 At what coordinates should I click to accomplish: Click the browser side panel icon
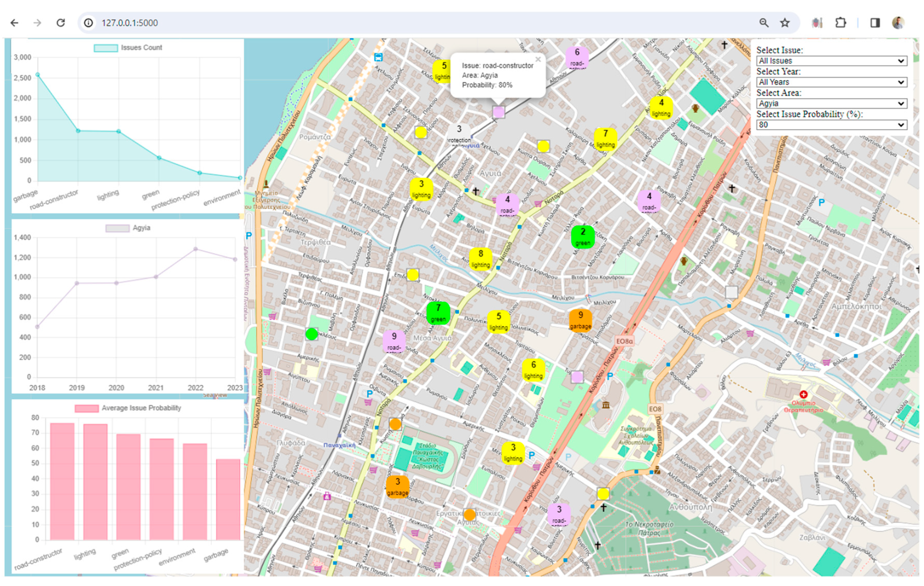point(875,23)
